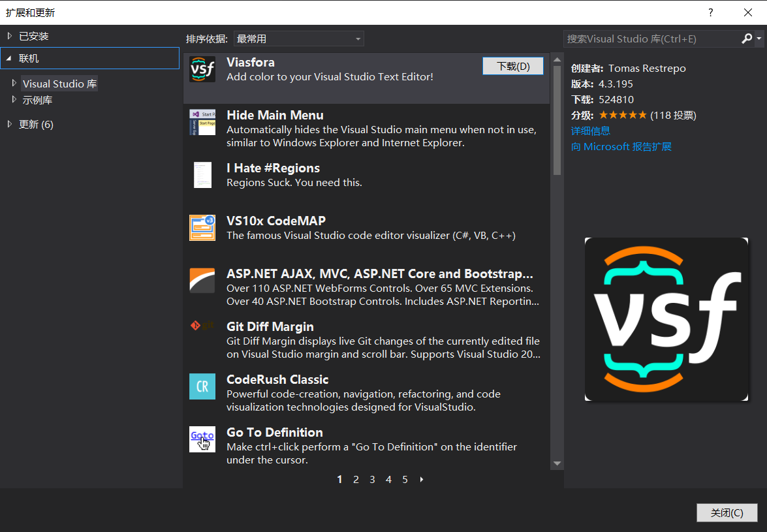767x532 pixels.
Task: Click the 'Regions Suck. You need this.' description
Action: coord(294,182)
